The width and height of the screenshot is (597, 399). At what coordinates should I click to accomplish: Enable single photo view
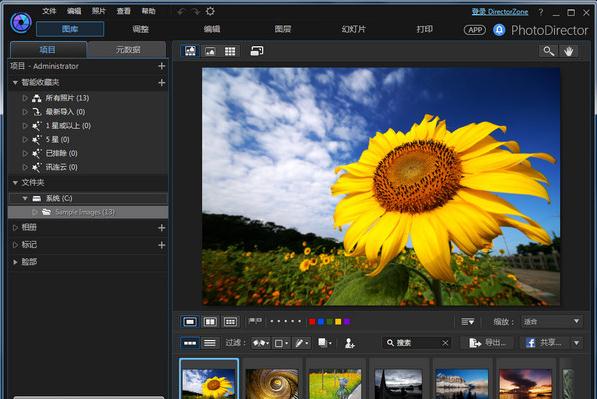190,322
